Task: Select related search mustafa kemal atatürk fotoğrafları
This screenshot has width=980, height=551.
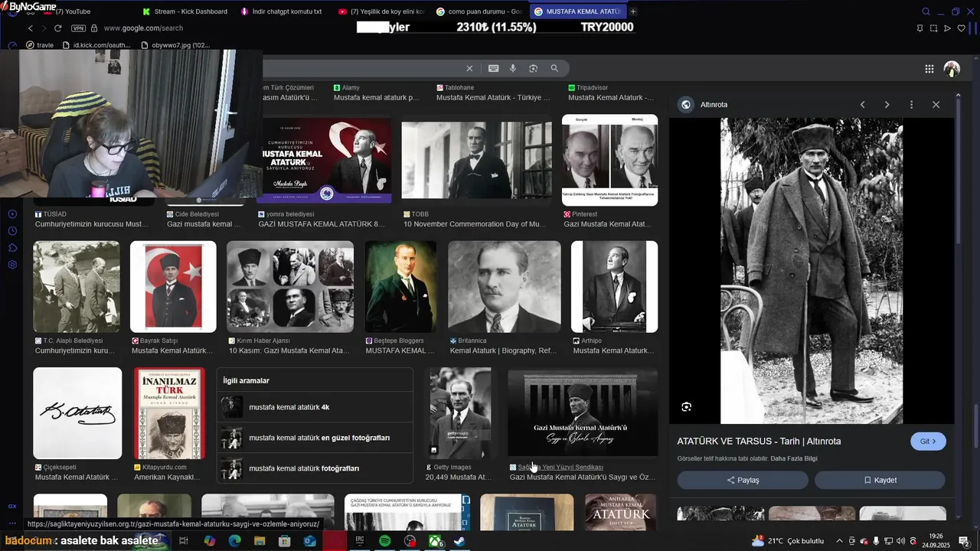Action: [315, 468]
